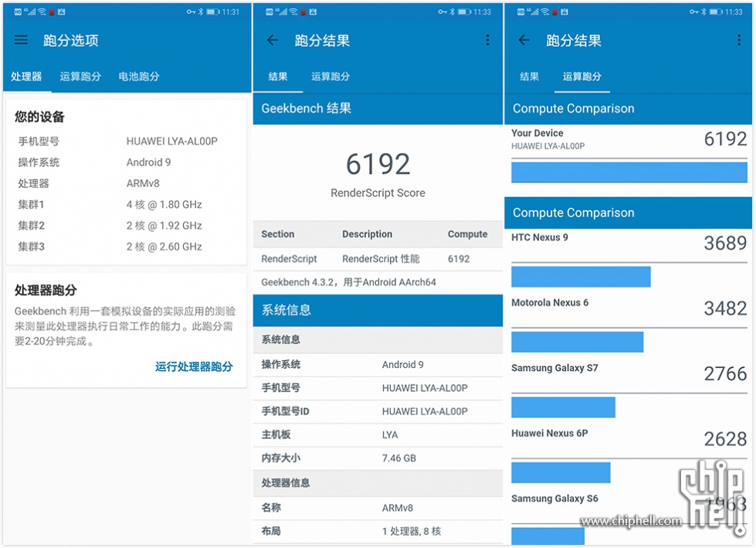Tap the back arrow on the Compute Comparison screen
This screenshot has width=756, height=548.
[x=524, y=40]
